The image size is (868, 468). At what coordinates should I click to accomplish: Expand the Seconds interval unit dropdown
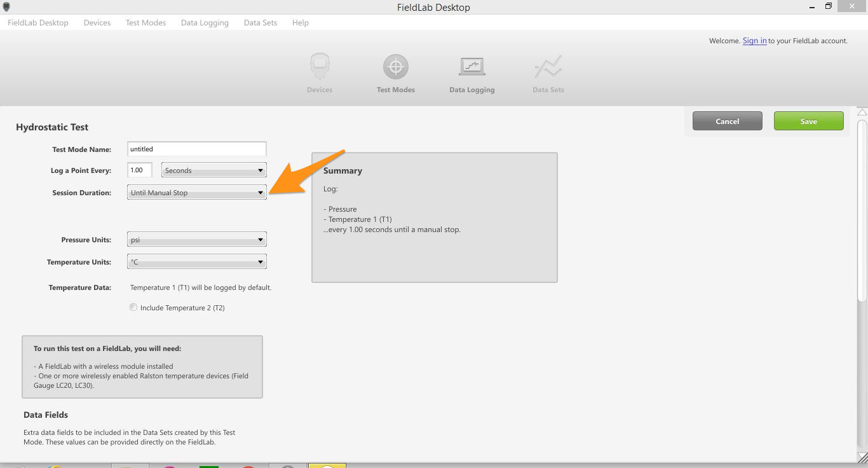tap(214, 170)
